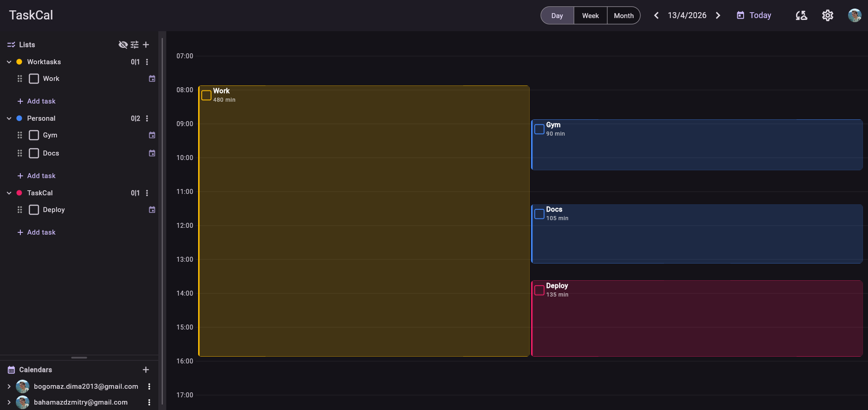
Task: Open Worktasks list three-dot menu
Action: [147, 62]
